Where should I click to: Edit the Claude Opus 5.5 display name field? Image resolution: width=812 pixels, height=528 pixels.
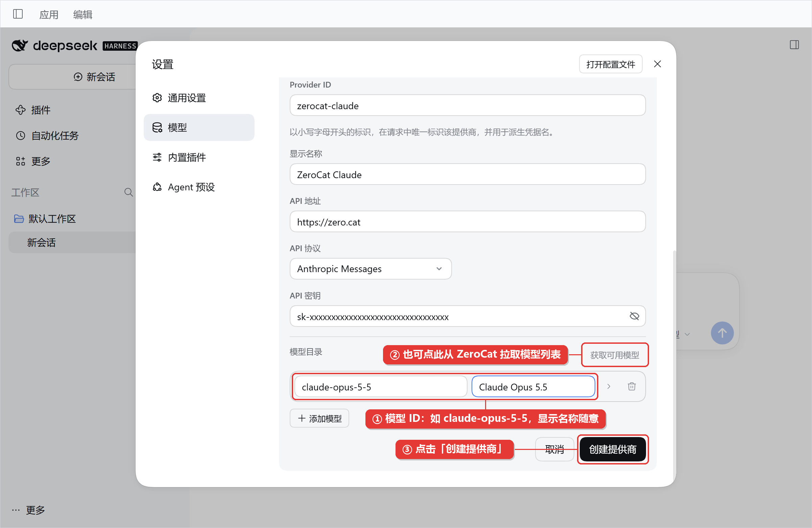[x=533, y=387]
